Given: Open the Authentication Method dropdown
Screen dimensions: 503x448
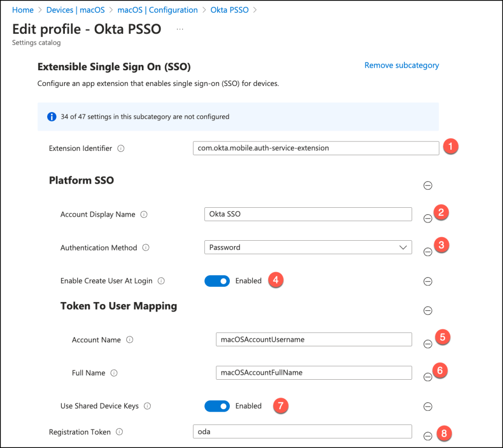Looking at the screenshot, I should [308, 248].
